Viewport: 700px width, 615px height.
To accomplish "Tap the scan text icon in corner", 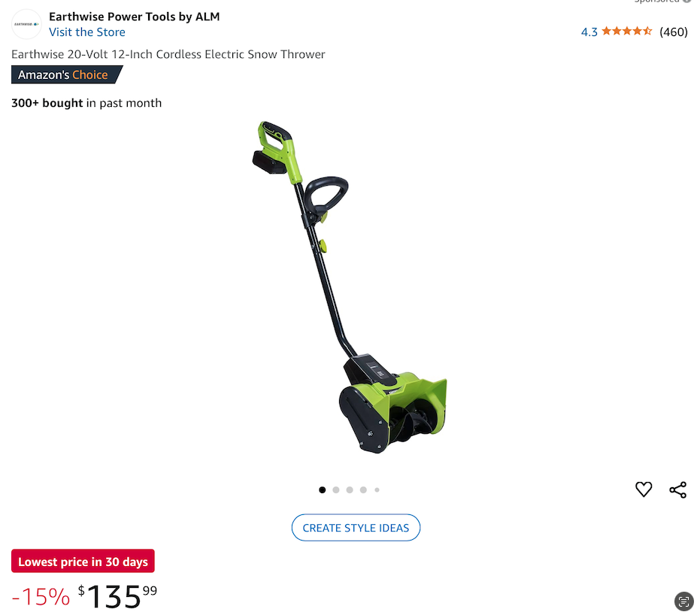I will (683, 601).
